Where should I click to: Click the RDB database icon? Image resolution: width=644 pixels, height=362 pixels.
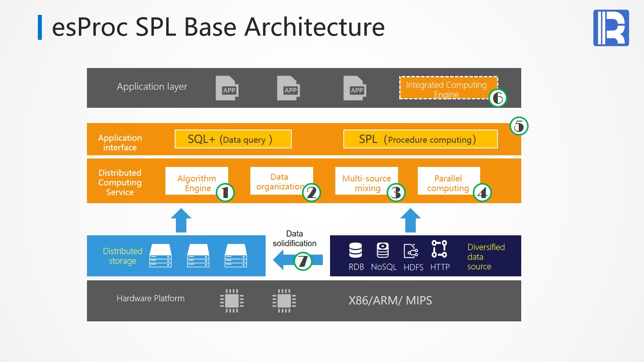(x=355, y=250)
